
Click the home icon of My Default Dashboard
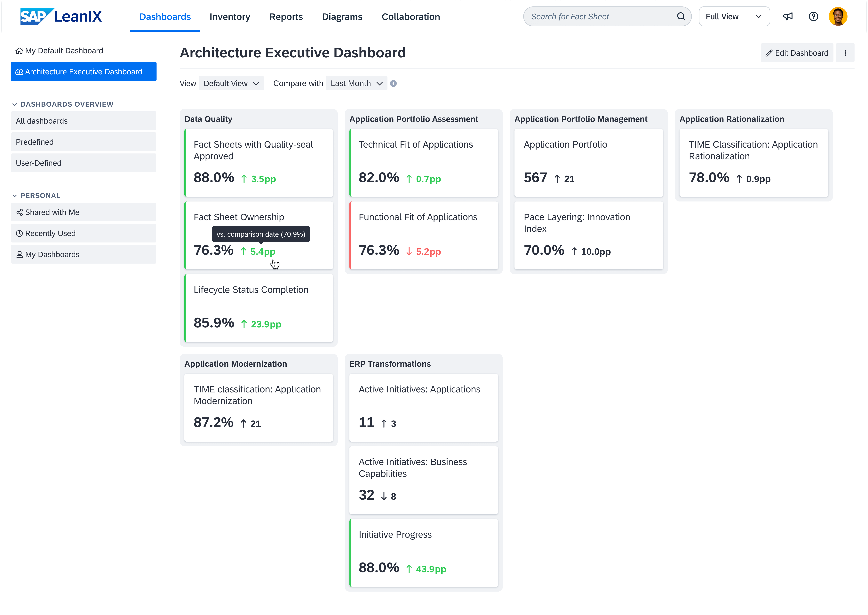click(x=19, y=51)
